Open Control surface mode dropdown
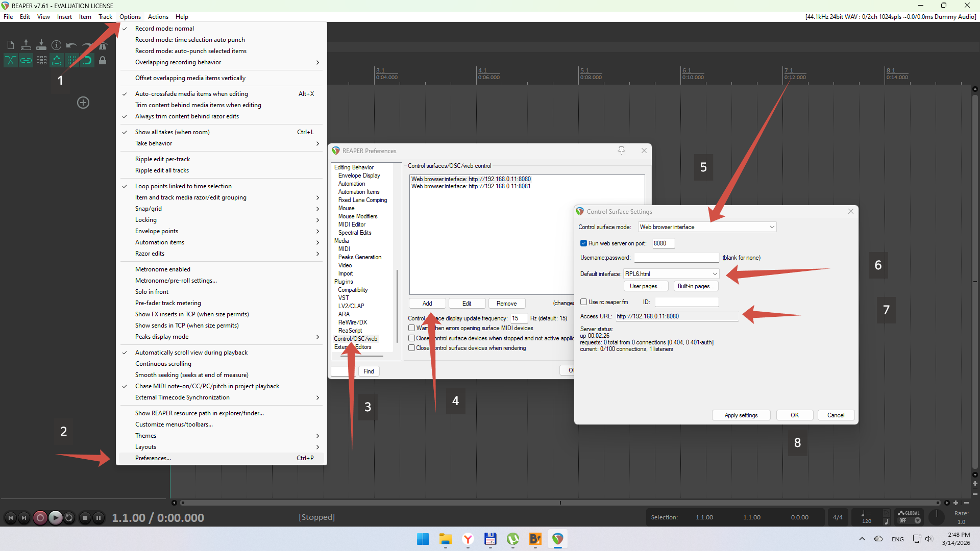 [707, 227]
